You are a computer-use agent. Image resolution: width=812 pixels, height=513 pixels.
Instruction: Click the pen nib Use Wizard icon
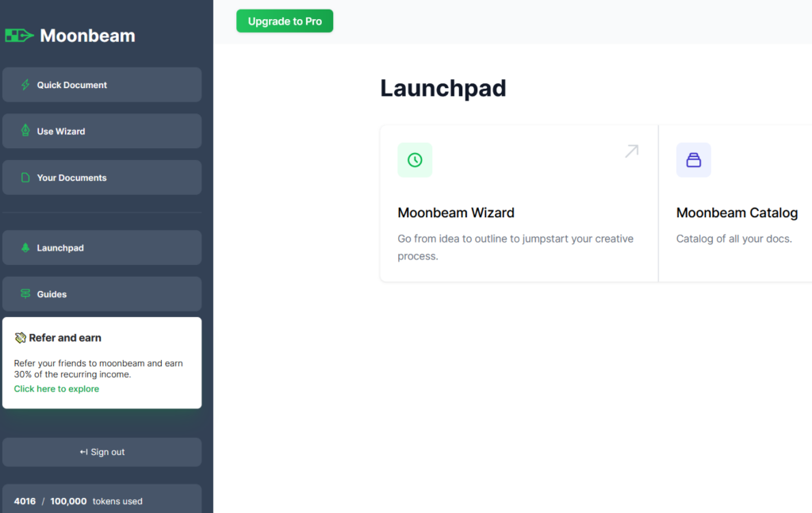25,131
